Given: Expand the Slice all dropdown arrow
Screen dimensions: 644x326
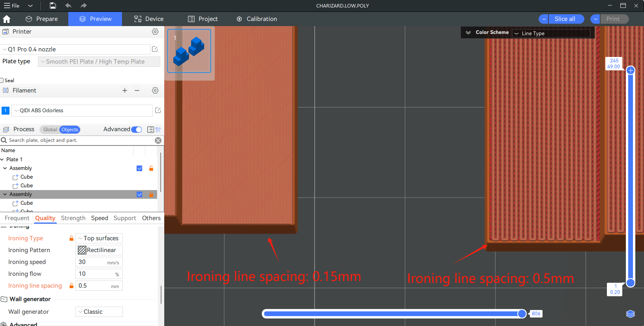Looking at the screenshot, I should tap(544, 19).
